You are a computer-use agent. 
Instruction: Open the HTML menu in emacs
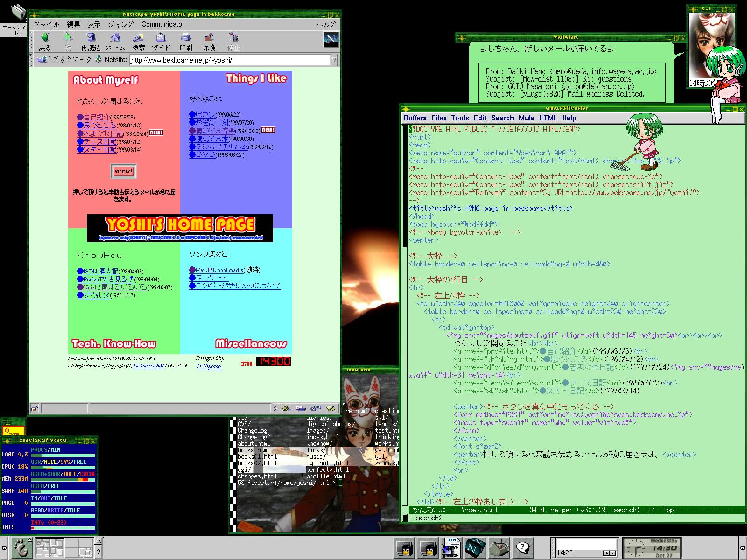(548, 118)
